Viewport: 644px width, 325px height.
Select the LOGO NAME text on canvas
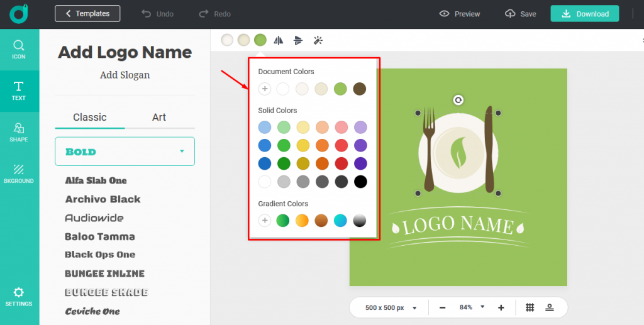coord(458,226)
